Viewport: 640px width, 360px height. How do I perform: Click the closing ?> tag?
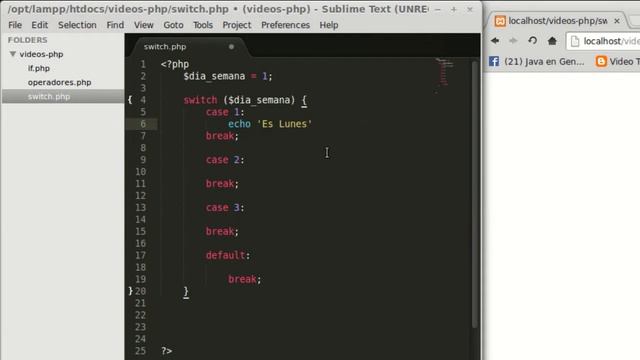(167, 351)
